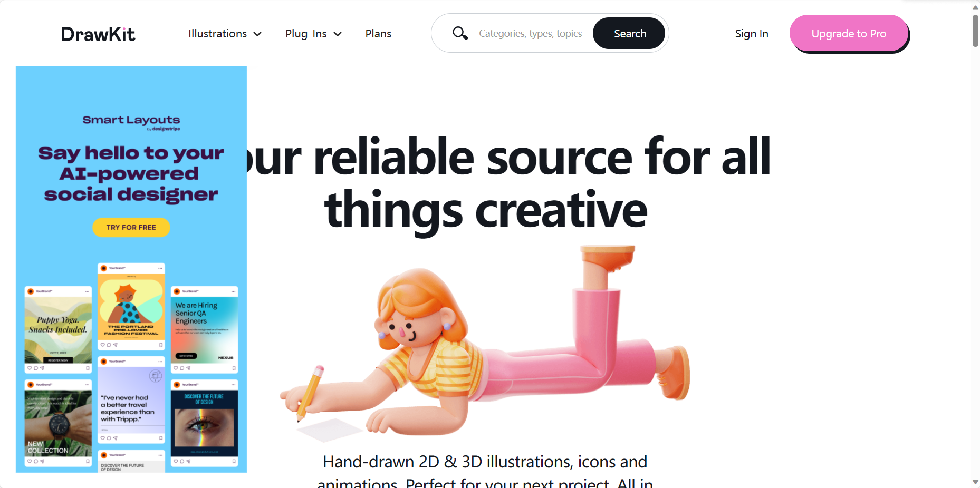This screenshot has height=488, width=980.
Task: Open the Sign In link
Action: click(752, 34)
